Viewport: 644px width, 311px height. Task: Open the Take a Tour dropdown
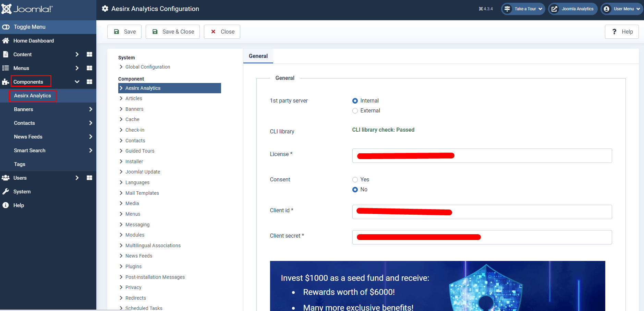coord(523,9)
